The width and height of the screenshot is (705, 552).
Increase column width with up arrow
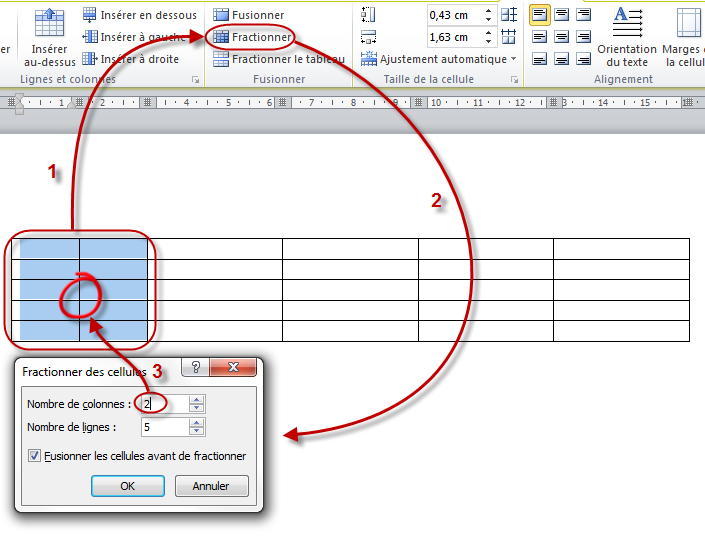pos(489,33)
